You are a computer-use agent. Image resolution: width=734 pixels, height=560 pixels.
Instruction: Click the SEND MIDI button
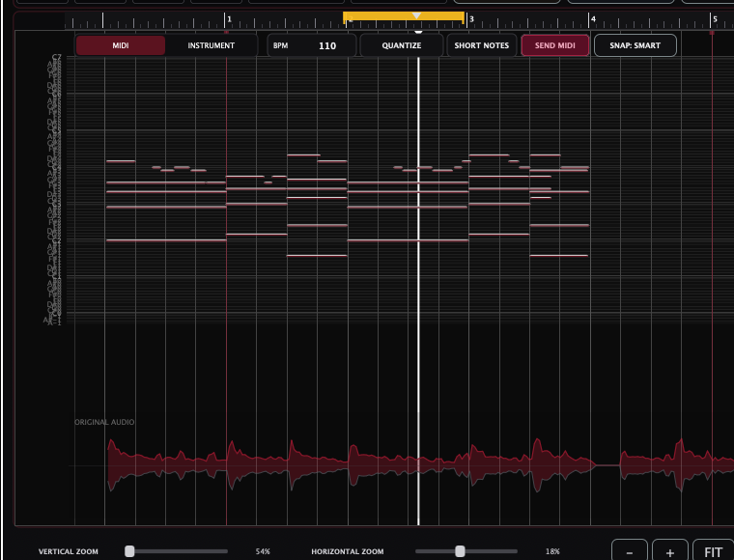(x=554, y=45)
